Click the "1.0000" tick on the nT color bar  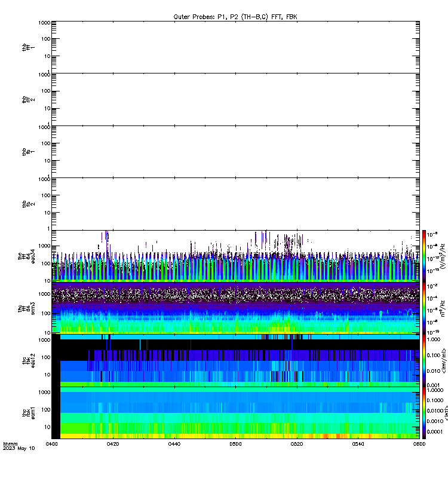point(435,390)
